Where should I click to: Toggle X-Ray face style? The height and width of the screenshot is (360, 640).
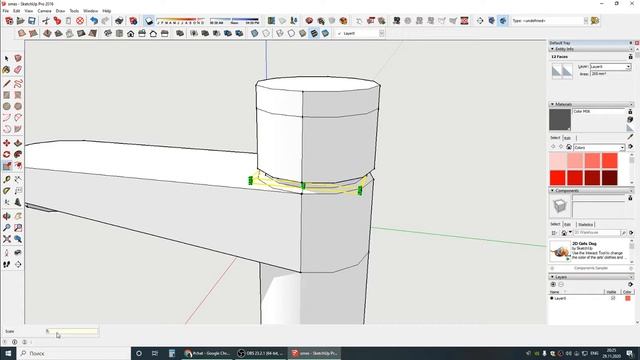[254, 33]
